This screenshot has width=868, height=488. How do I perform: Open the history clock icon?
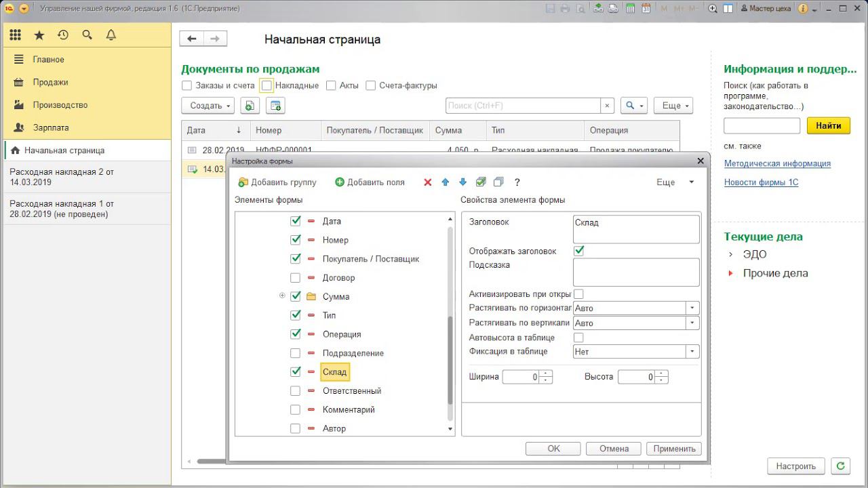coord(63,35)
